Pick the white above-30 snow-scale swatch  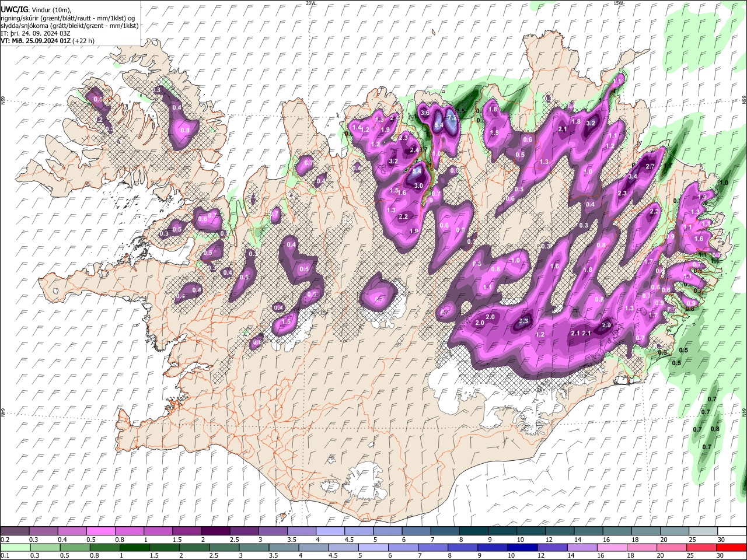click(x=732, y=531)
